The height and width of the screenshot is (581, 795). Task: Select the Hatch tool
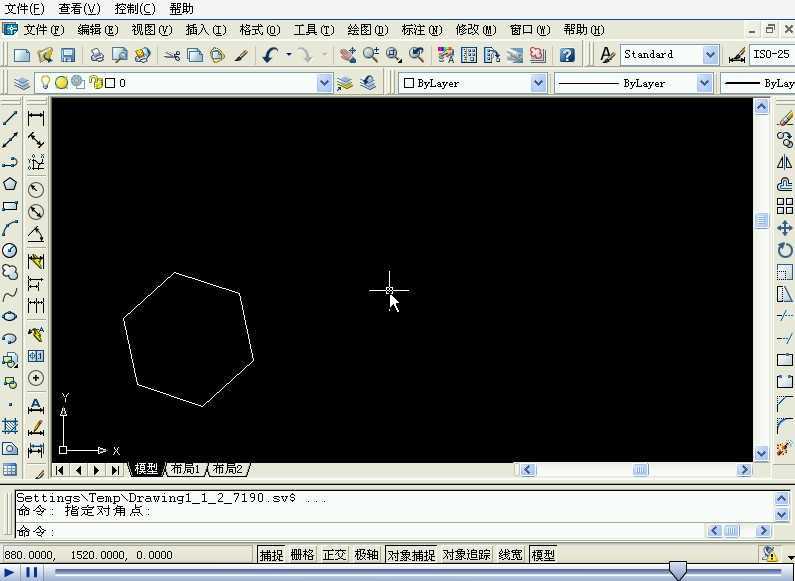click(10, 426)
